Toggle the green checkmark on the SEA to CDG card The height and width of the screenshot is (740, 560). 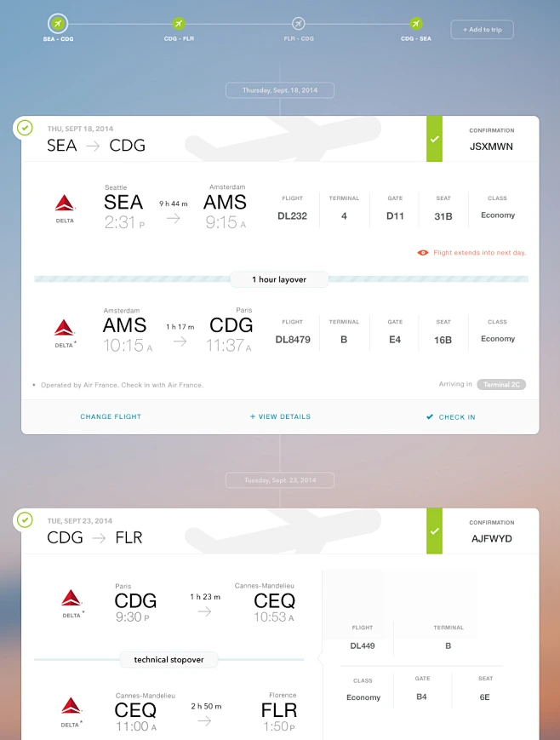click(x=25, y=128)
